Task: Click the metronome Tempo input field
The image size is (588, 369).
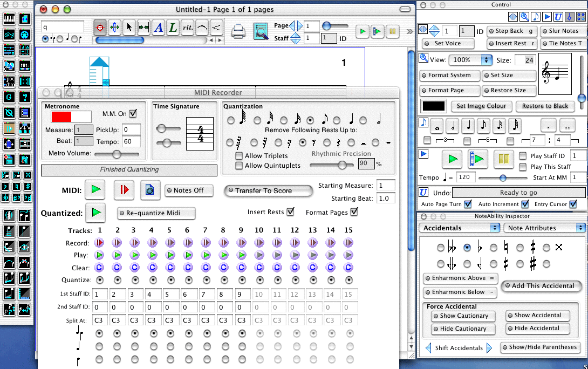Action: (x=131, y=141)
